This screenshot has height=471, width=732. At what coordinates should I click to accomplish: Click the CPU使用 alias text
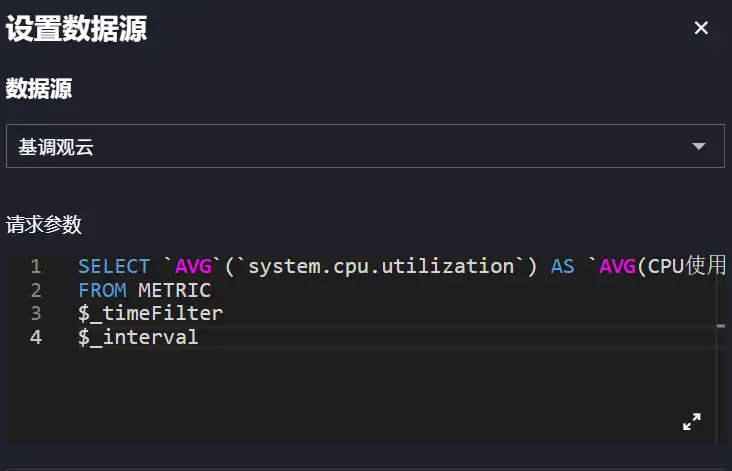coord(686,267)
